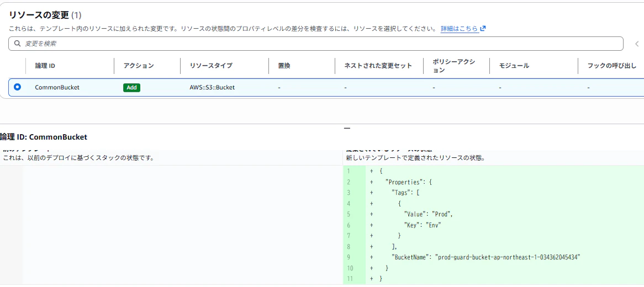Select the CommonBucket row radio button
The width and height of the screenshot is (644, 287).
(x=17, y=87)
